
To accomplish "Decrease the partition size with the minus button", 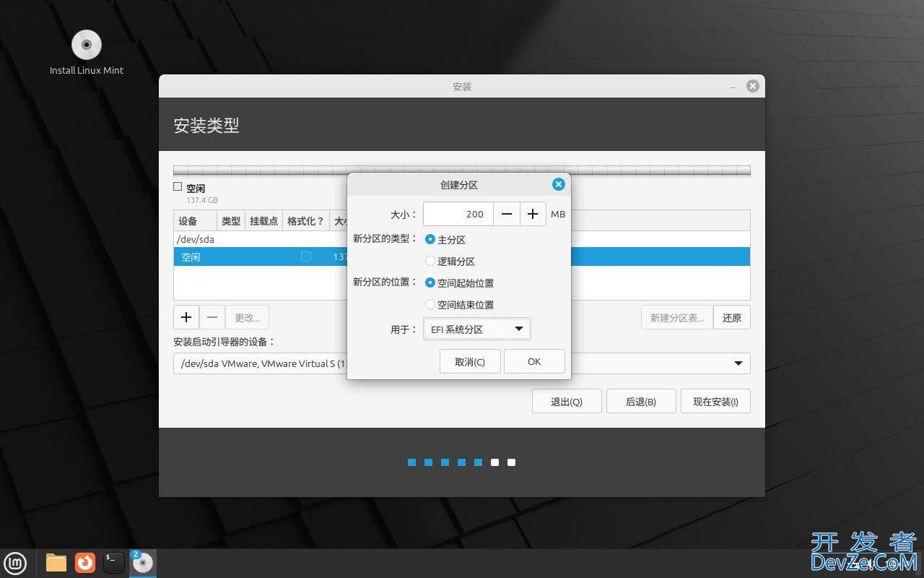I will point(507,214).
